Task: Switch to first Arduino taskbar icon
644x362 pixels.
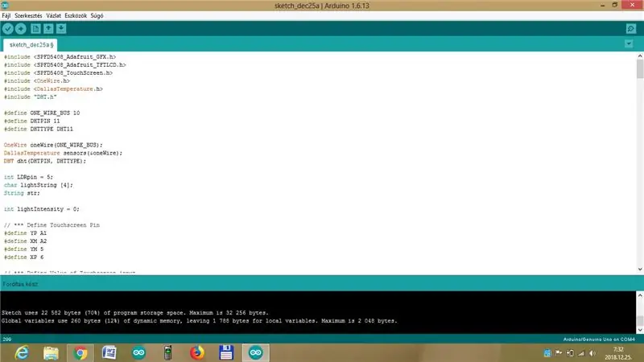Action: pos(138,353)
